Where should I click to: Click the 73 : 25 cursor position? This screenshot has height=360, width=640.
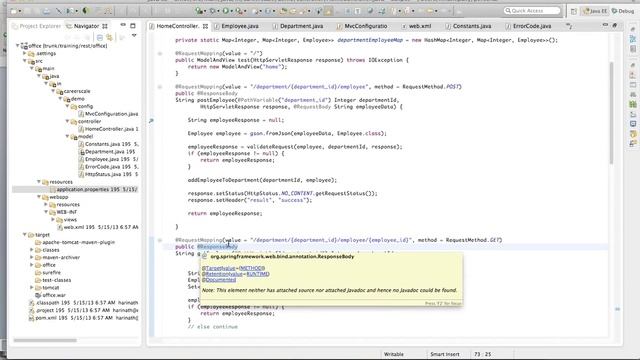click(x=482, y=354)
